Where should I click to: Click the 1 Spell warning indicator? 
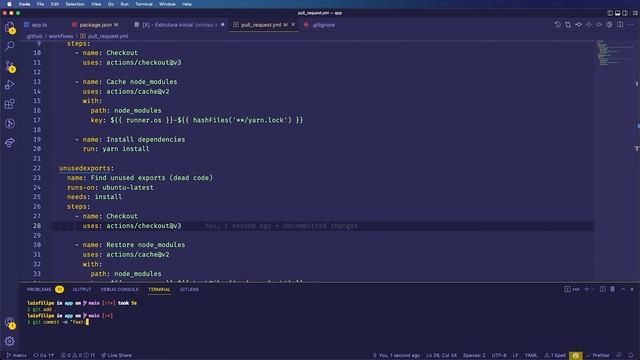tap(555, 356)
